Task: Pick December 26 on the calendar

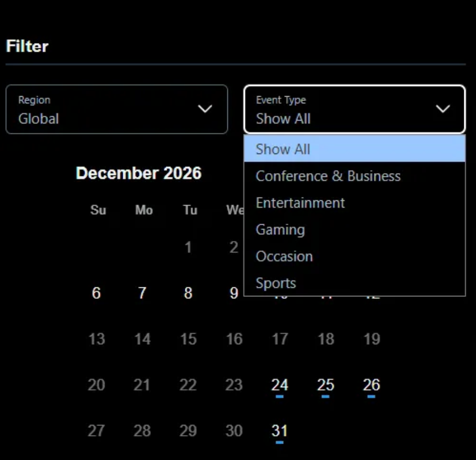Action: point(371,385)
